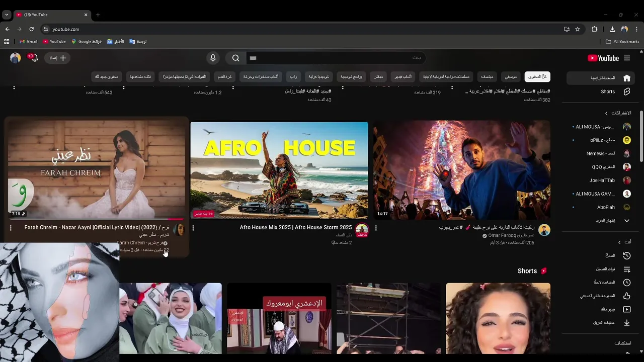Expand the You (أنت) section header

(624, 242)
